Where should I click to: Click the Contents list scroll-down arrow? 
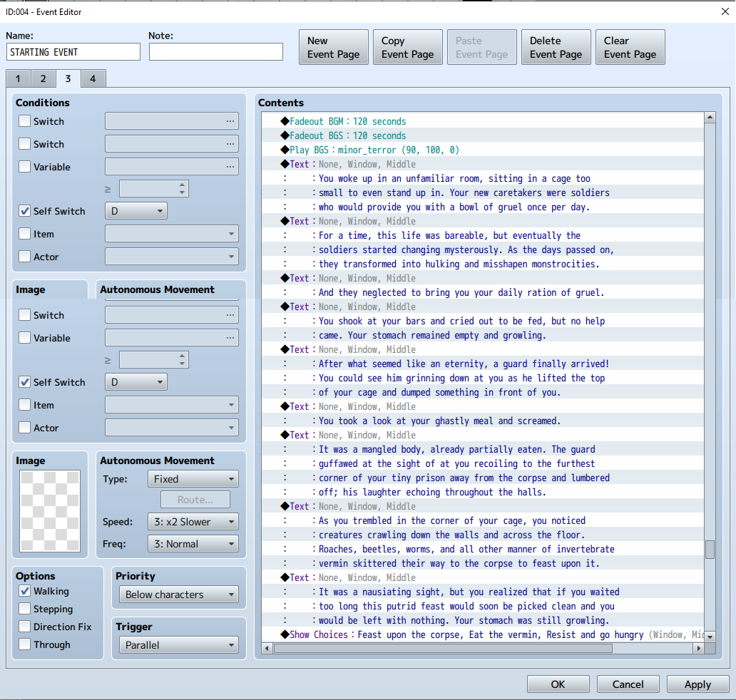[x=710, y=637]
